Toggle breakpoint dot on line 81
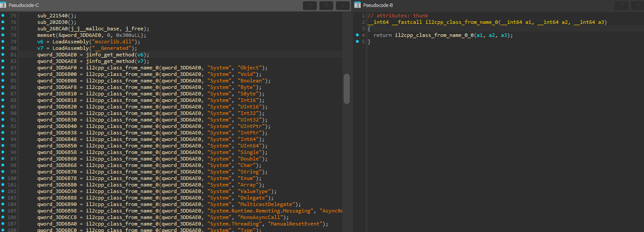 tap(3, 55)
